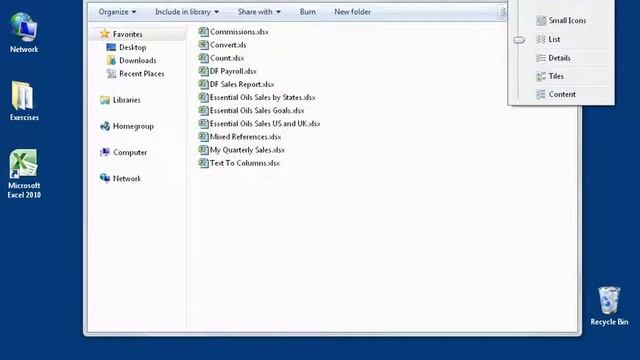Click the Burn toolbar button

[x=307, y=12]
